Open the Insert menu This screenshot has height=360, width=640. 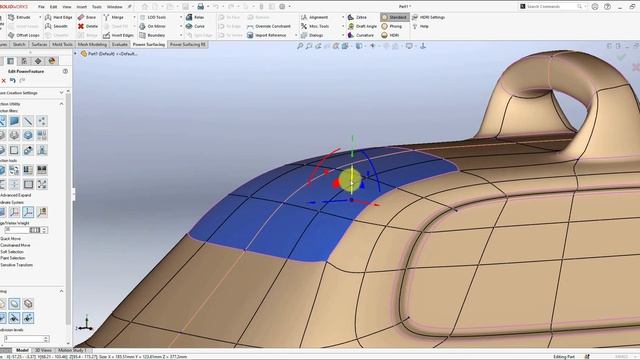tap(82, 7)
